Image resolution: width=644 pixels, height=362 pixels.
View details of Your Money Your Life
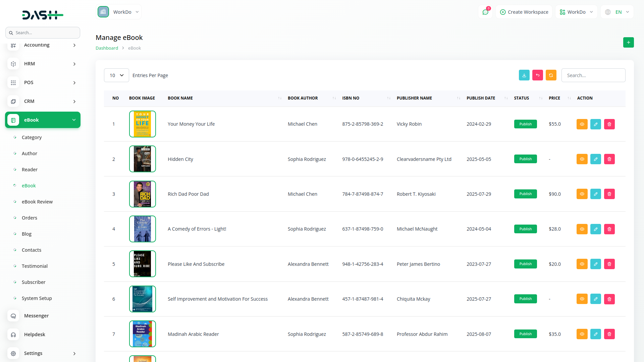point(582,124)
